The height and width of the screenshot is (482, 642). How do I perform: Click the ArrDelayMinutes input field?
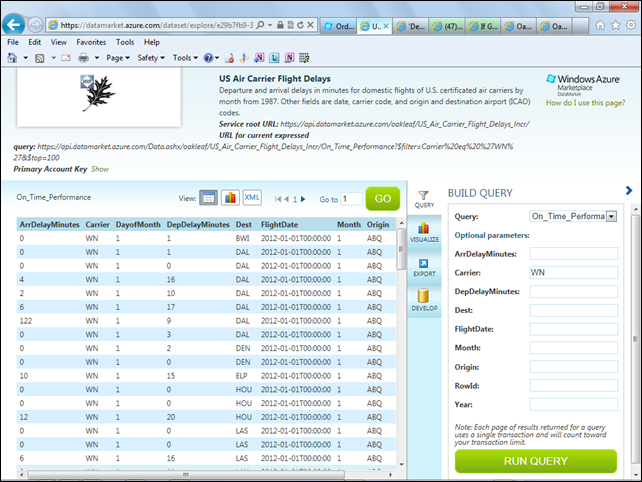(x=574, y=254)
